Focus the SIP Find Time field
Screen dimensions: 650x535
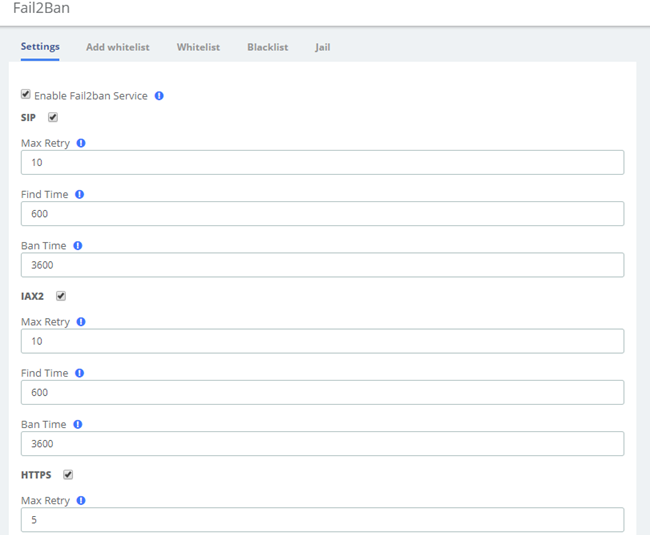coord(323,214)
